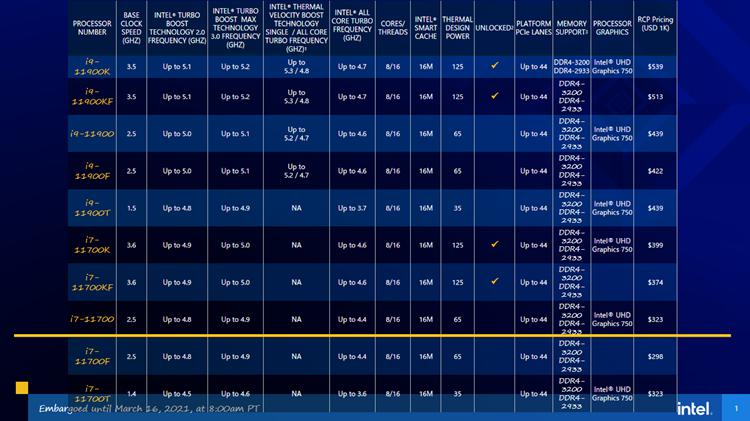Image resolution: width=750 pixels, height=421 pixels.
Task: Click the 8/16 cores/threads cell of i7-11700F
Action: tap(393, 356)
